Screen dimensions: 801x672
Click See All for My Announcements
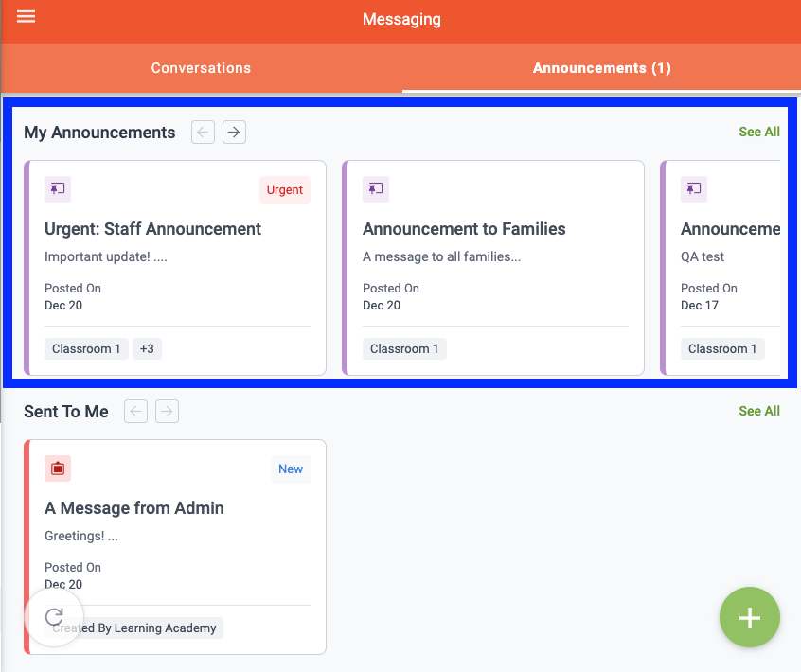click(x=758, y=132)
